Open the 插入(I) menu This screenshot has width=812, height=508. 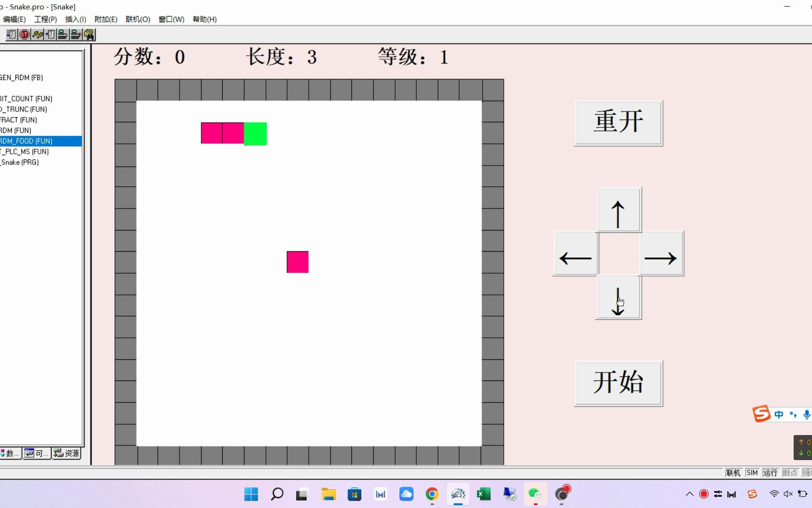pyautogui.click(x=76, y=19)
